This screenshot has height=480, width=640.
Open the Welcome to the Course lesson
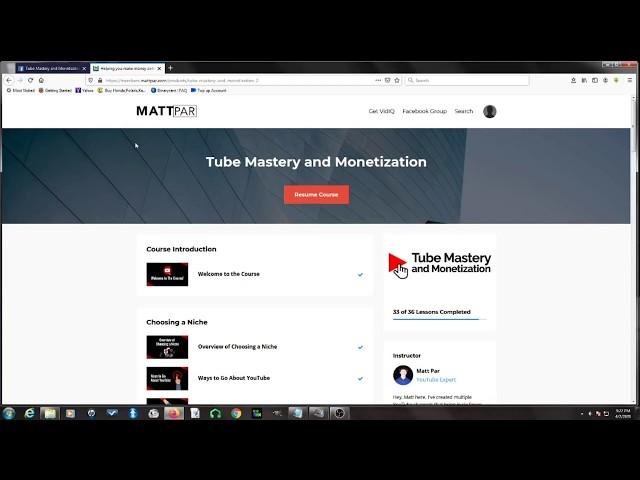tap(229, 274)
